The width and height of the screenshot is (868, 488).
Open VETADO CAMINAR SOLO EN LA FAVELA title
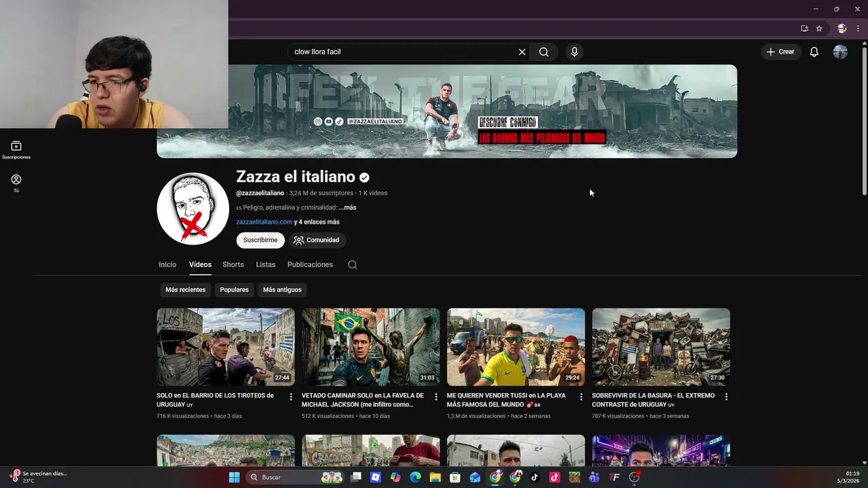pyautogui.click(x=363, y=400)
